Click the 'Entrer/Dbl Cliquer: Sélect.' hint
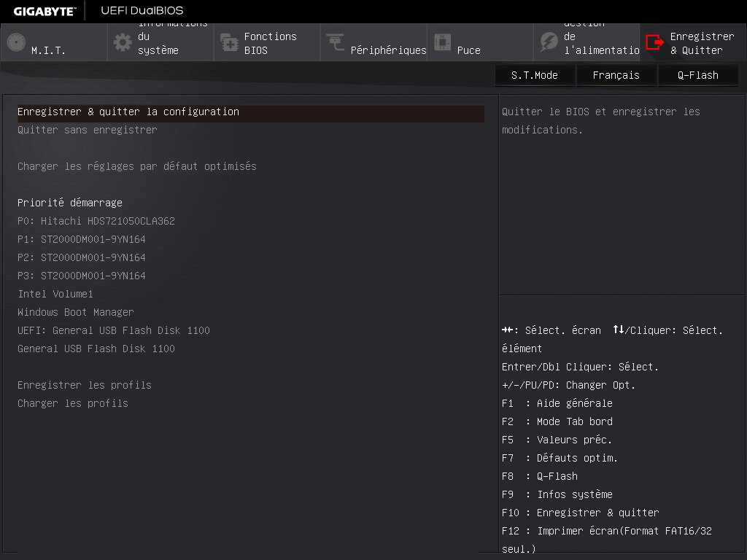Viewport: 747px width, 560px height. point(580,367)
